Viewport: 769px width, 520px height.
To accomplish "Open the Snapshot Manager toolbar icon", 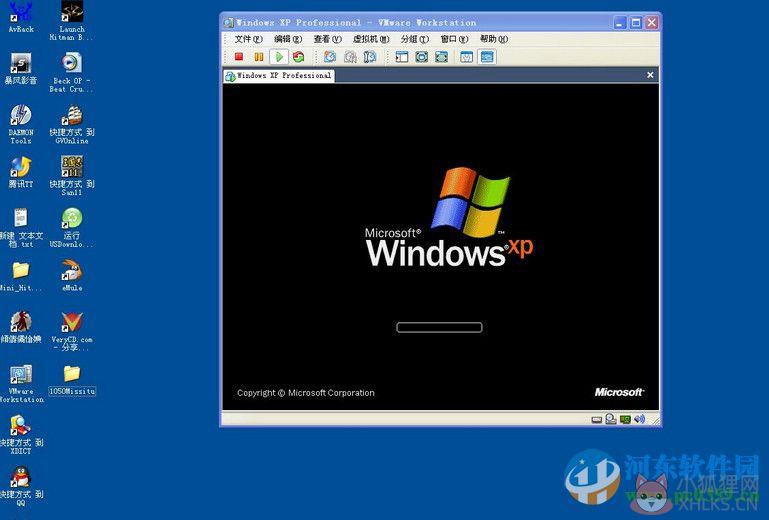I will point(370,57).
